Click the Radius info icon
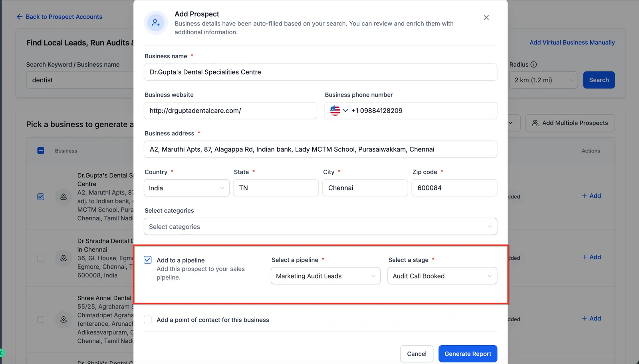639x364 pixels. point(534,64)
